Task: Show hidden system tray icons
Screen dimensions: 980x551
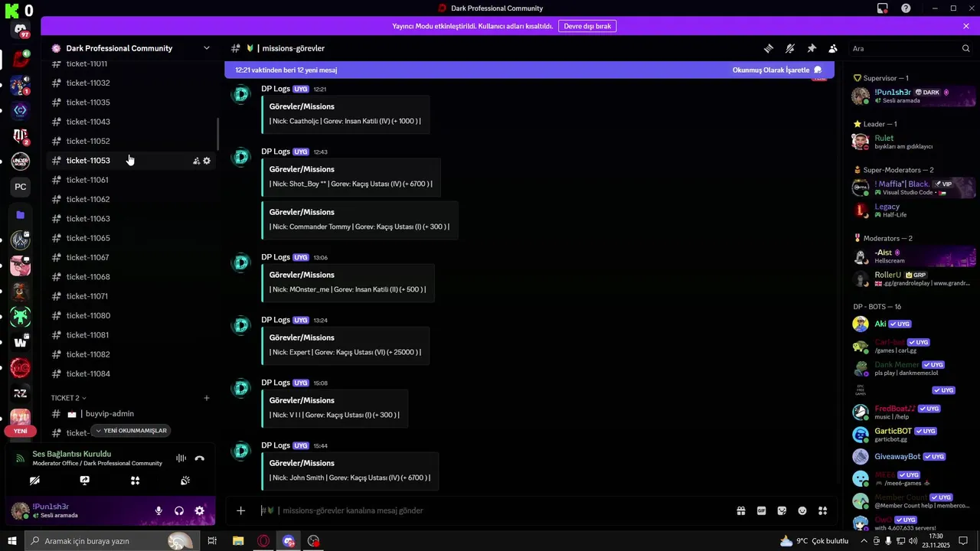Action: tap(864, 541)
